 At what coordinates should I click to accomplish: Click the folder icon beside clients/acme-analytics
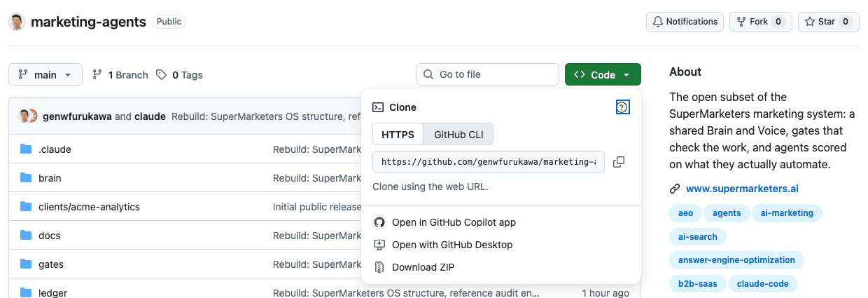(26, 207)
